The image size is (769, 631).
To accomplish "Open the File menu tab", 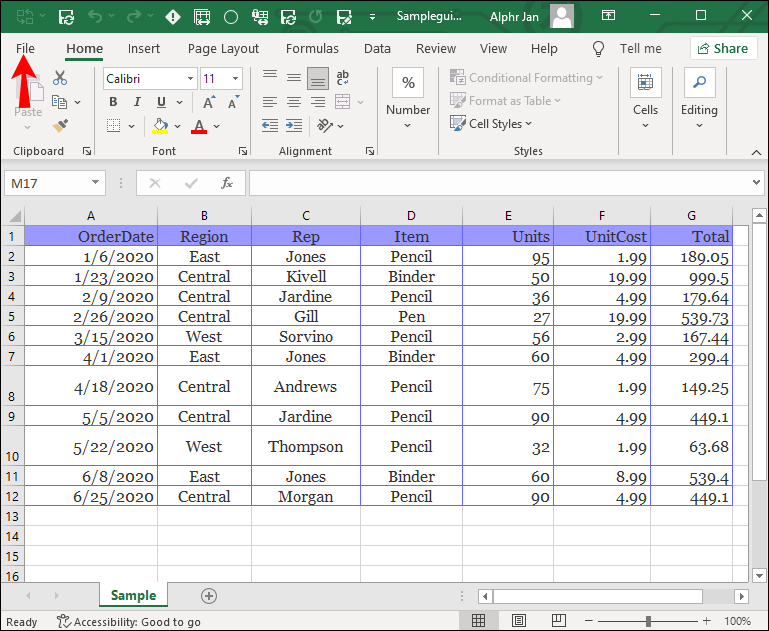I will click(x=25, y=48).
